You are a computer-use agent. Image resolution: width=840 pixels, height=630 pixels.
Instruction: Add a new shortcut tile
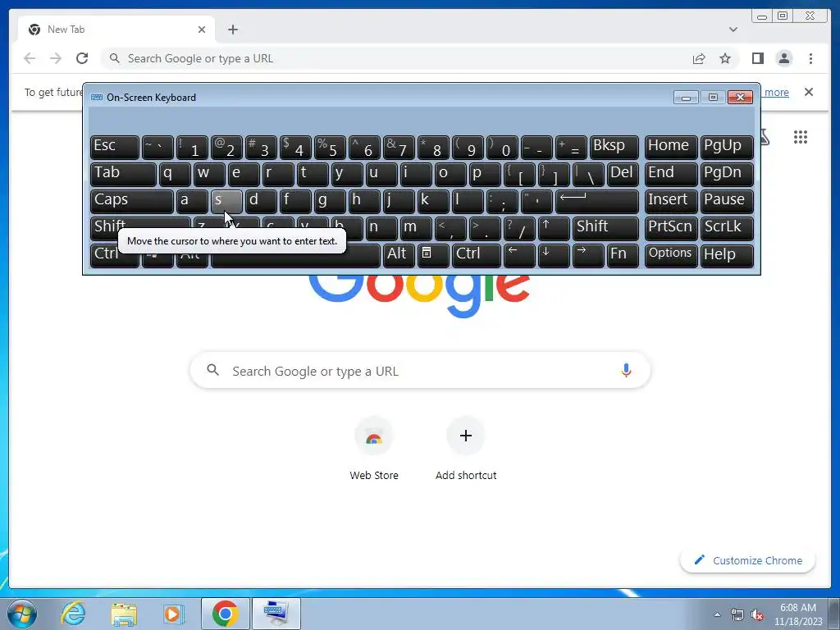[x=466, y=450]
